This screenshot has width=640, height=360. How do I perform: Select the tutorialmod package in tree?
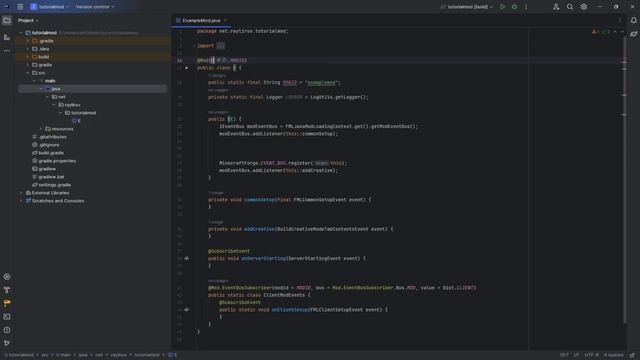point(83,113)
